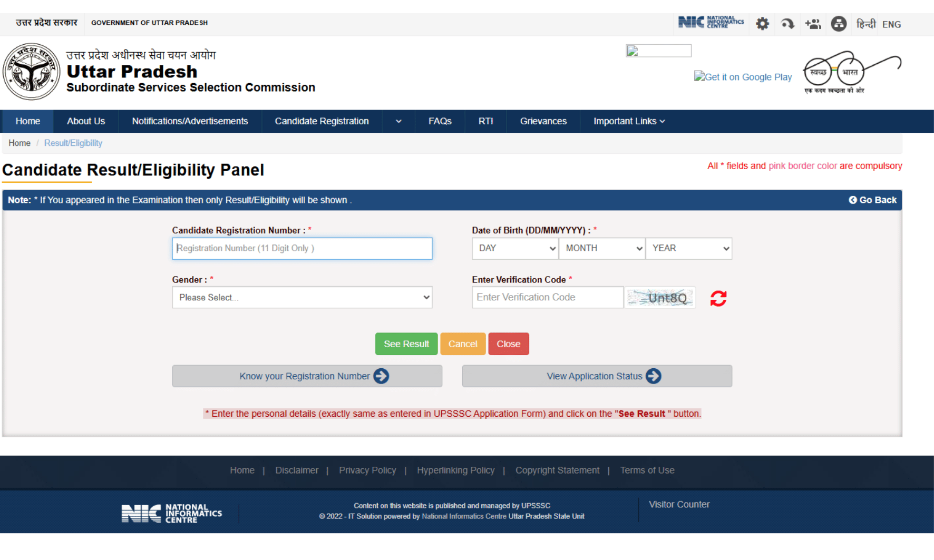
Task: Focus the Enter Verification Code field
Action: click(x=548, y=298)
